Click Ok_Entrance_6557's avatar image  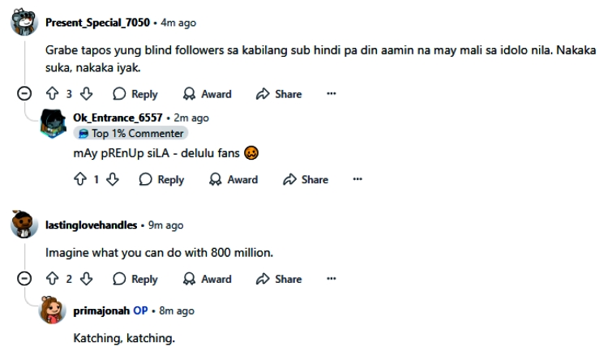pyautogui.click(x=52, y=124)
